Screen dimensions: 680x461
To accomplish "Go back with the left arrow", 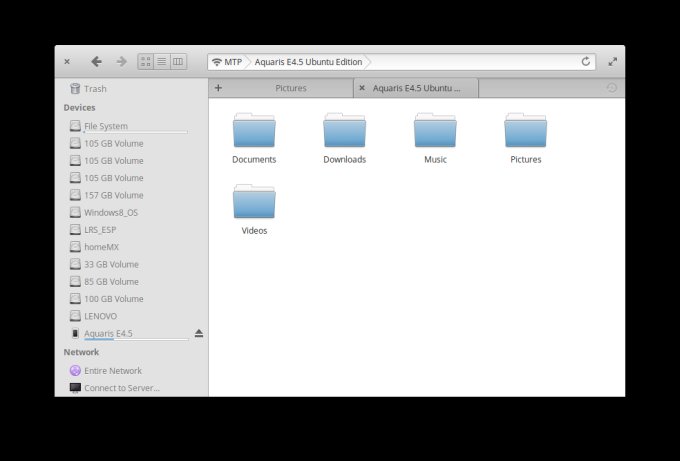I will click(96, 62).
